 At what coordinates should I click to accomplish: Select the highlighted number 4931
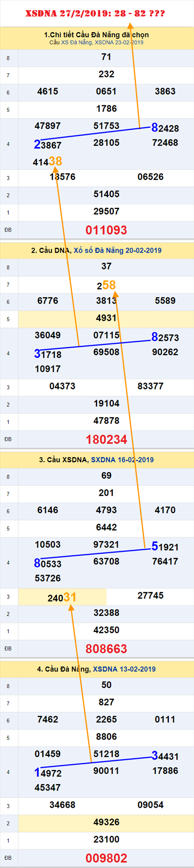[x=106, y=318]
